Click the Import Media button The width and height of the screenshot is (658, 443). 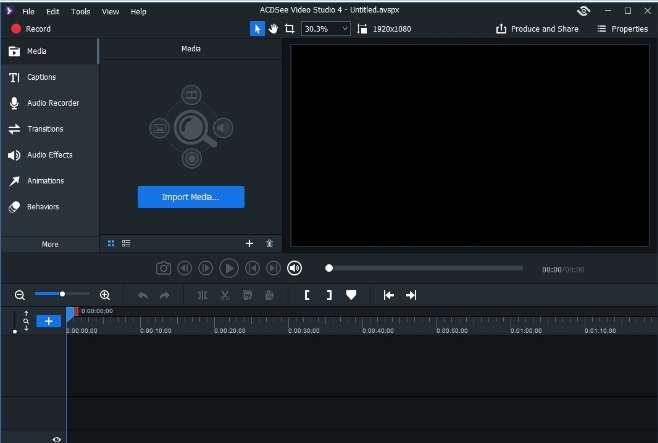(191, 197)
